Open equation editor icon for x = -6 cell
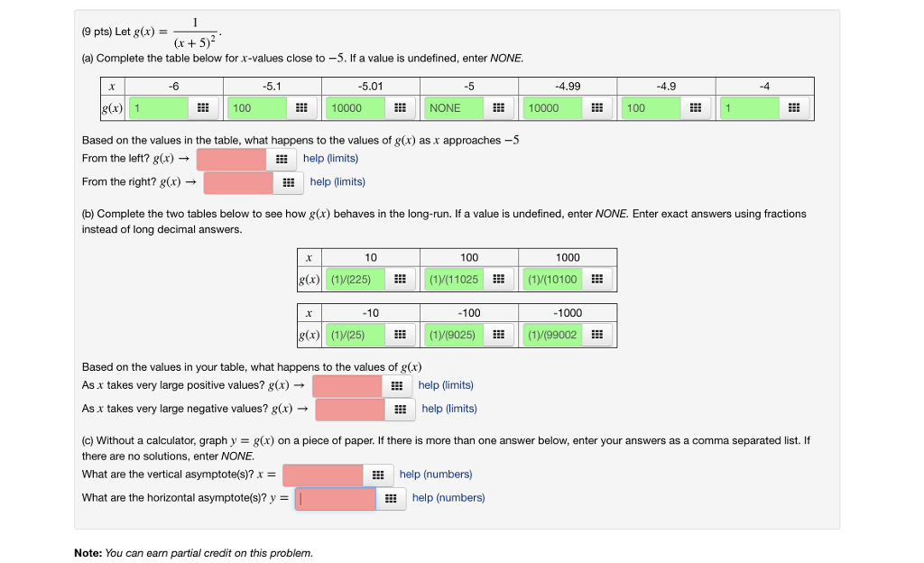The height and width of the screenshot is (563, 924). [203, 107]
